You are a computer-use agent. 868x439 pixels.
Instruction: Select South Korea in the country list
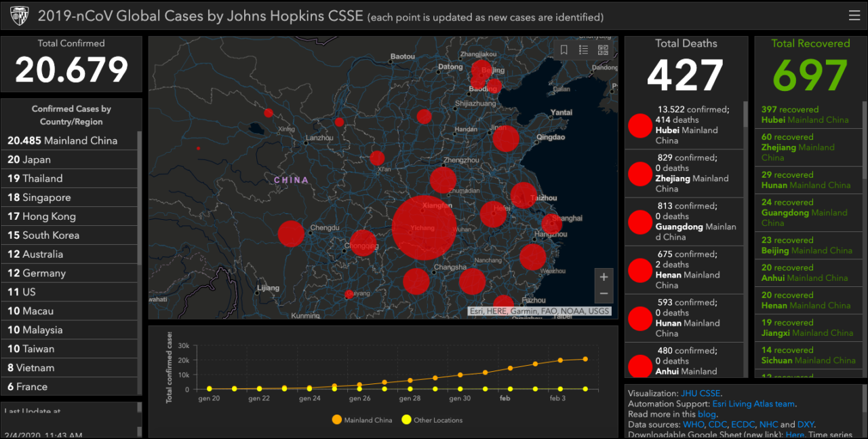69,235
